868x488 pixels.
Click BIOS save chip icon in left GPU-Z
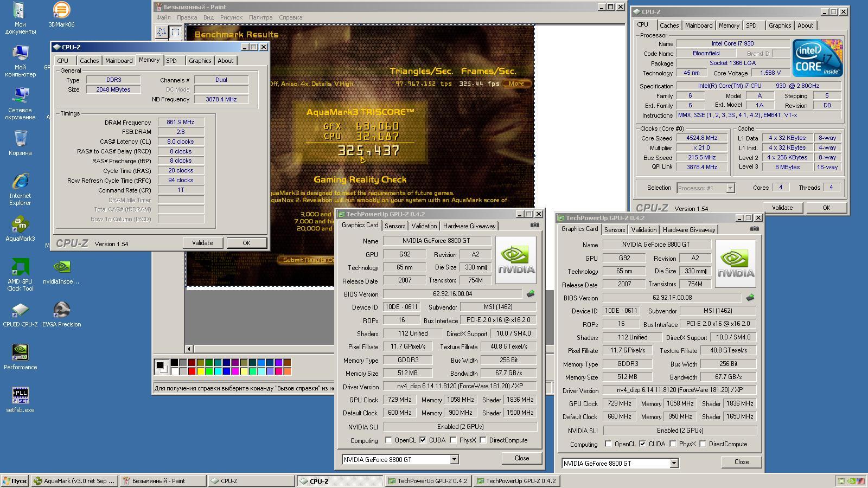coord(530,294)
